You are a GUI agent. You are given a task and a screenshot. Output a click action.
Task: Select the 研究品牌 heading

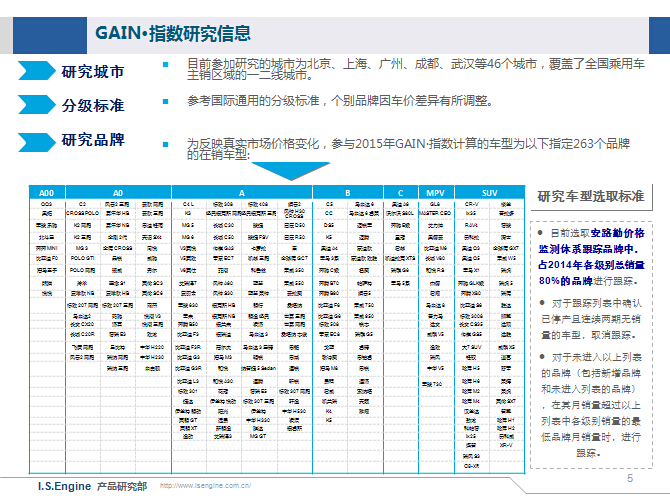click(93, 139)
